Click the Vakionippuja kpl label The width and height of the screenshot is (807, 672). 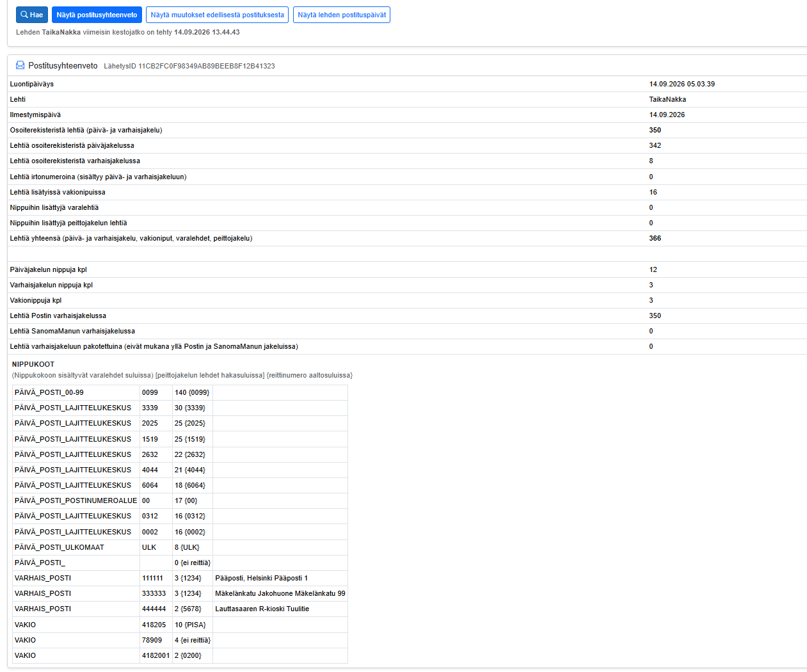click(36, 300)
